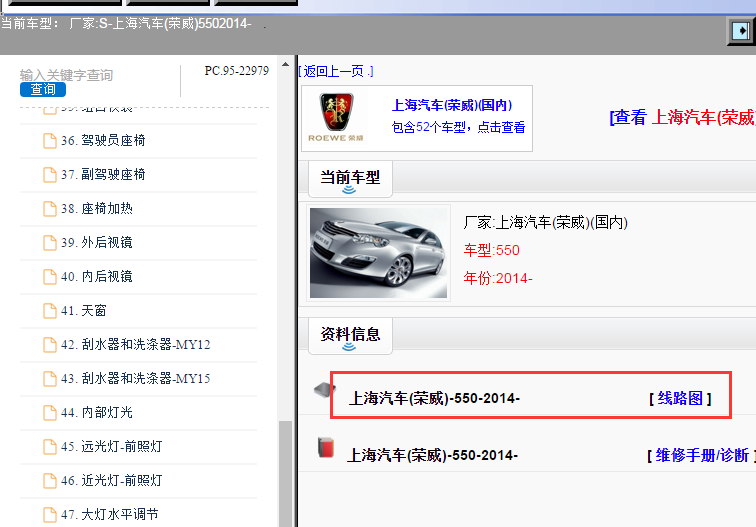
Task: Click document icon beside 45. 远光灯-前照灯
Action: pyautogui.click(x=50, y=446)
